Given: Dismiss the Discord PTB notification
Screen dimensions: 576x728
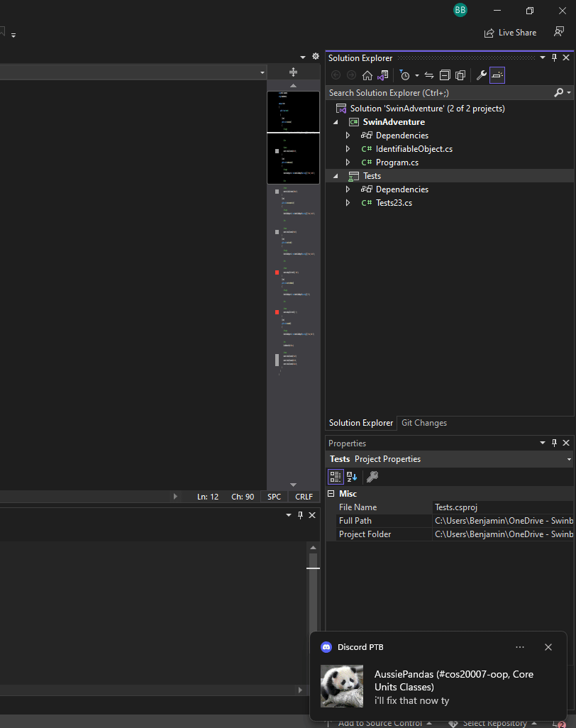Looking at the screenshot, I should click(x=548, y=647).
